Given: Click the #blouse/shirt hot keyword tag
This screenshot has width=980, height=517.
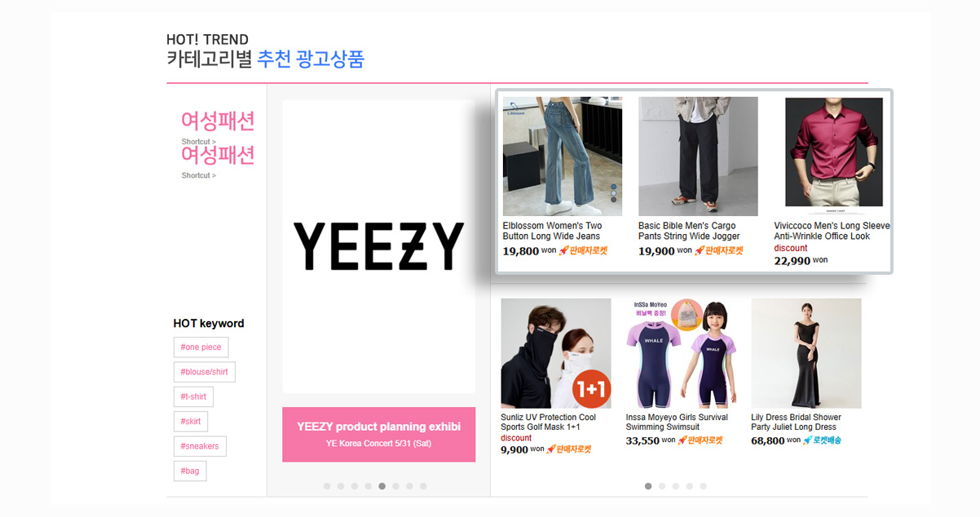Looking at the screenshot, I should coord(205,372).
